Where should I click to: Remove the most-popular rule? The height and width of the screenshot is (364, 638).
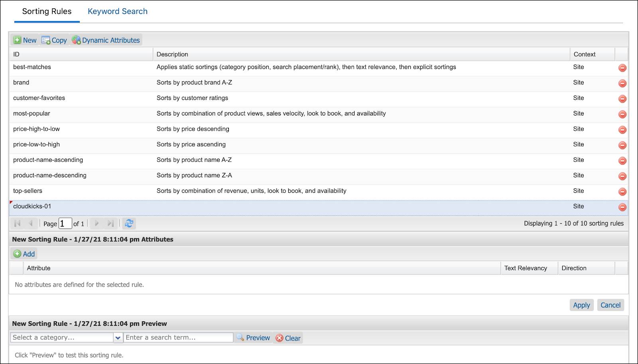622,114
